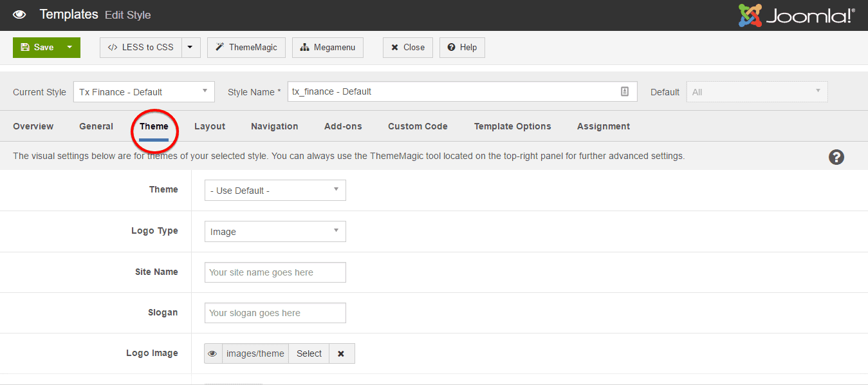Open the Current Style dropdown
868x385 pixels.
coord(143,91)
